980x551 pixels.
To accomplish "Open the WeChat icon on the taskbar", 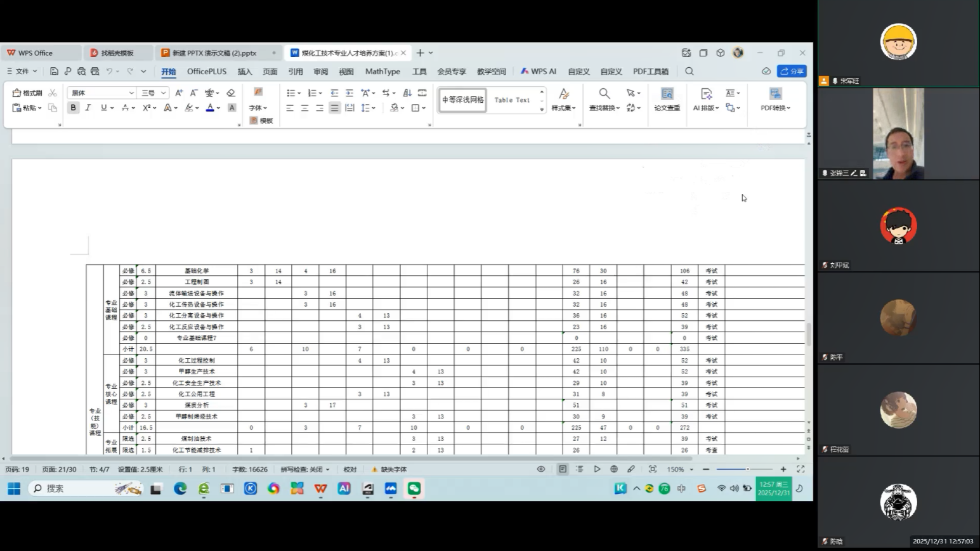I will (x=414, y=488).
